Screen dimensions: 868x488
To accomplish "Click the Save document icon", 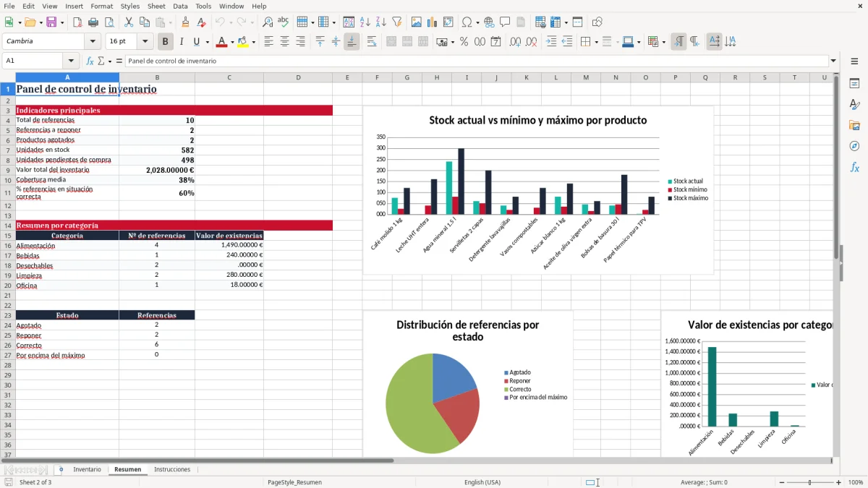I will 51,22.
